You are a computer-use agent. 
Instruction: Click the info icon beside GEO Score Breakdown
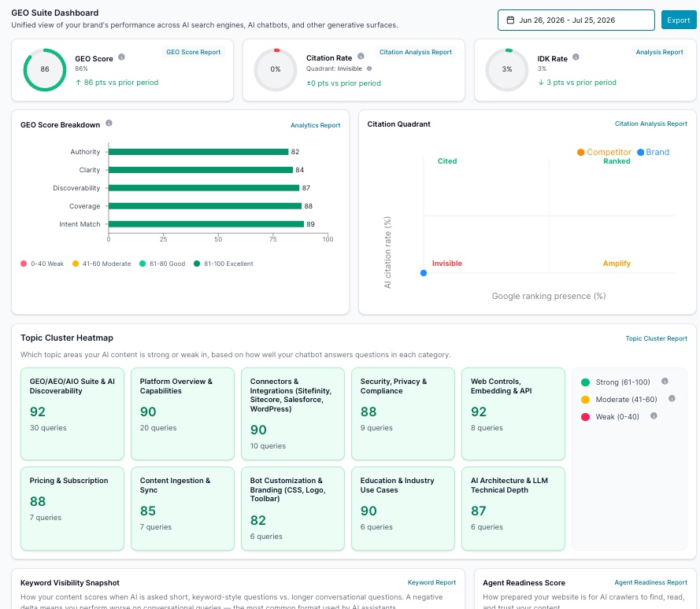[109, 124]
